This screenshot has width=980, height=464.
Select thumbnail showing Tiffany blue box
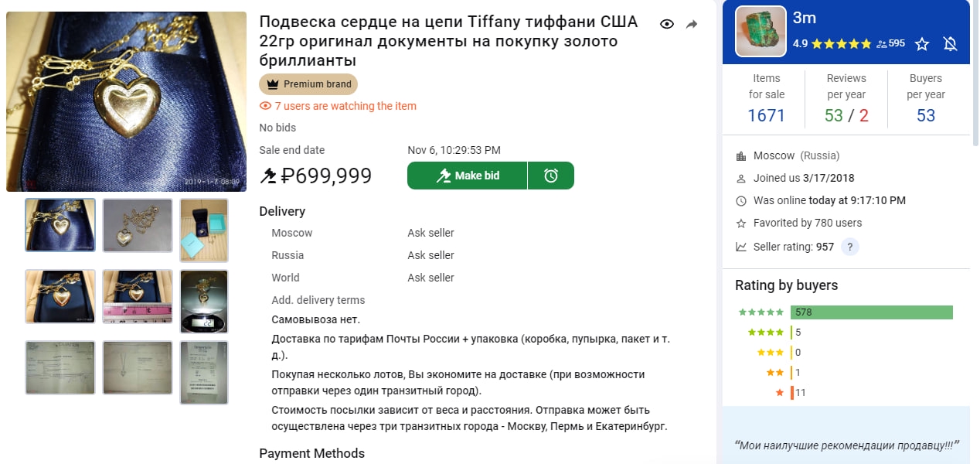(x=204, y=225)
